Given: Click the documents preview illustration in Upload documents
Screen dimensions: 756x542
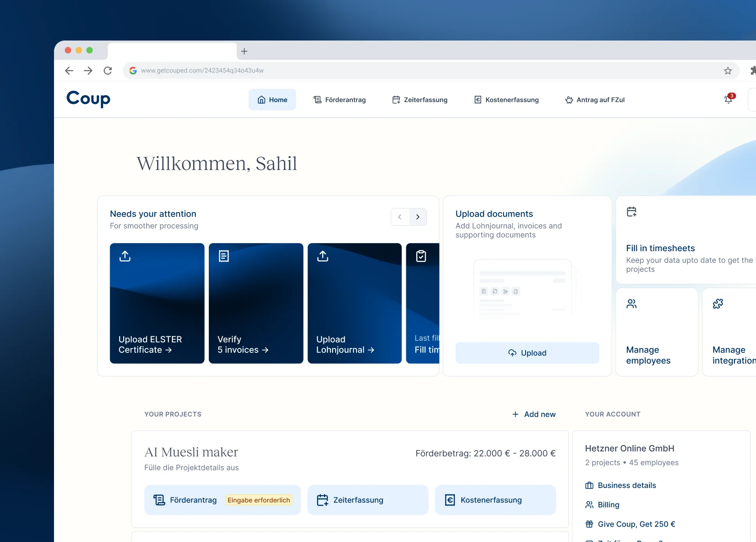Looking at the screenshot, I should click(x=527, y=289).
